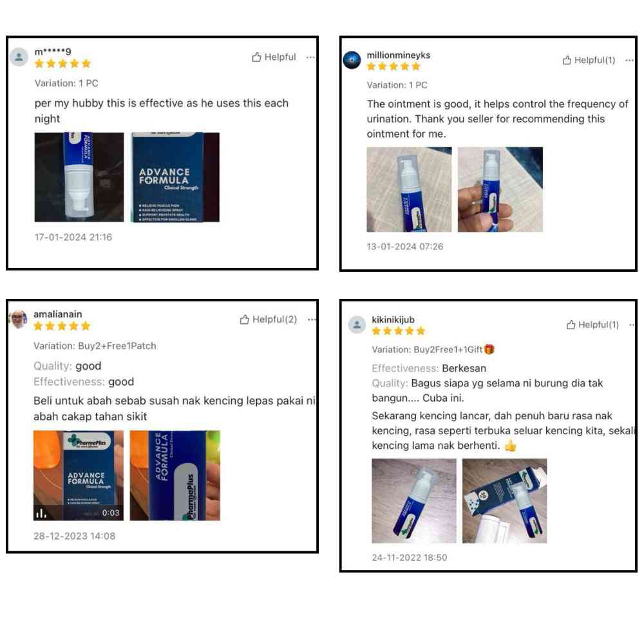View the pump bottle photo in the m*****g review
This screenshot has width=644, height=644.
coord(79,177)
